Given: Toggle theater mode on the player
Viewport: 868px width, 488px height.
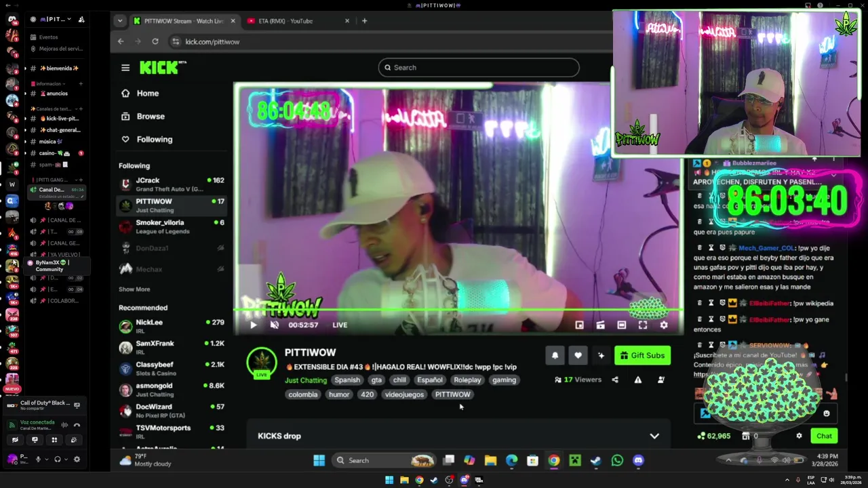Looking at the screenshot, I should 621,325.
